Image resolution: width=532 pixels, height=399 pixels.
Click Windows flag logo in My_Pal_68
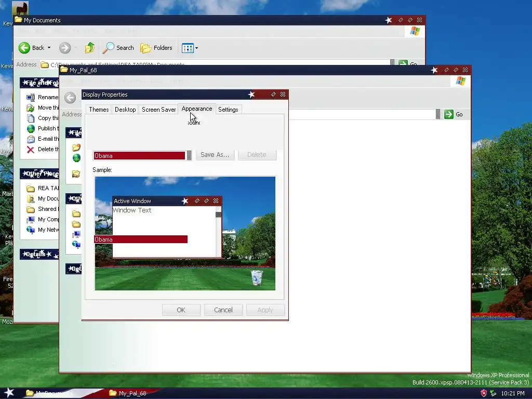click(x=460, y=81)
